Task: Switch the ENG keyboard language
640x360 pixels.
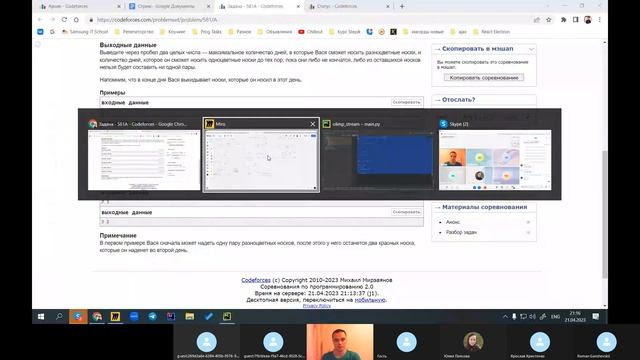Action: pos(556,316)
